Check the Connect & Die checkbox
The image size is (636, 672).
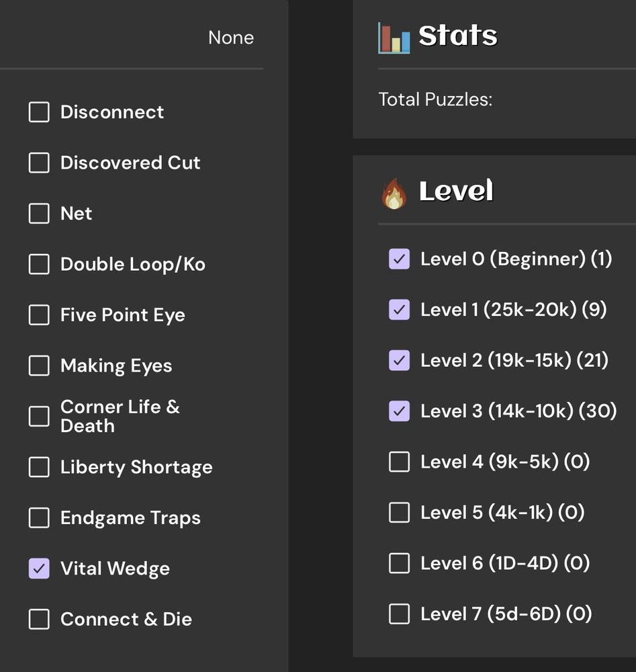(x=39, y=620)
